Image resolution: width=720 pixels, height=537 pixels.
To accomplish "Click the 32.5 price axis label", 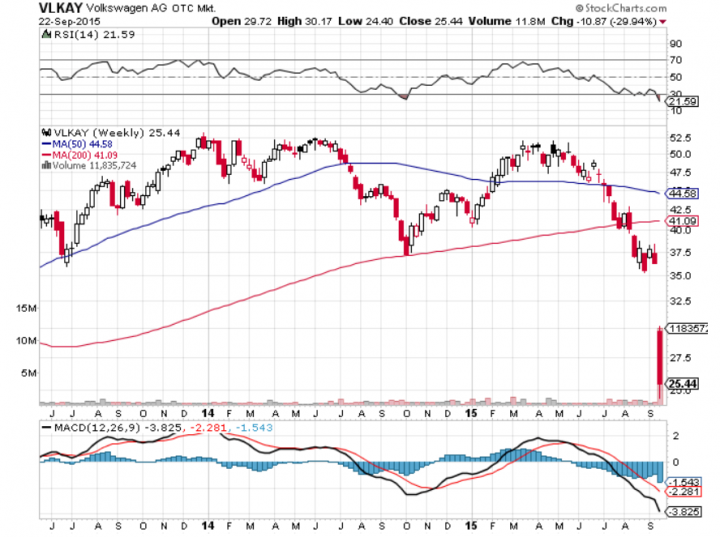I will pos(680,301).
